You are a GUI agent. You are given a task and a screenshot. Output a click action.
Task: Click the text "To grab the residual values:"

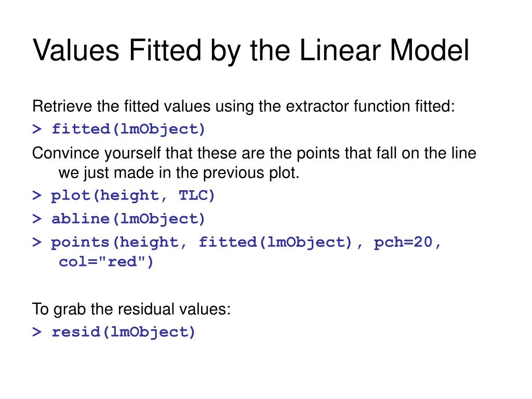131,309
